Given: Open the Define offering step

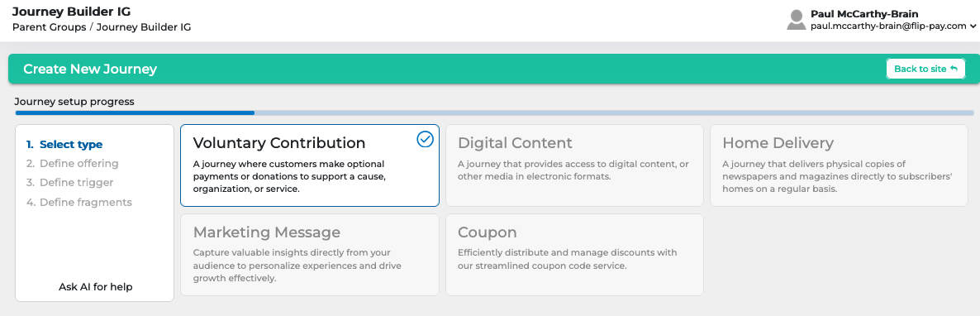Looking at the screenshot, I should coord(73,164).
